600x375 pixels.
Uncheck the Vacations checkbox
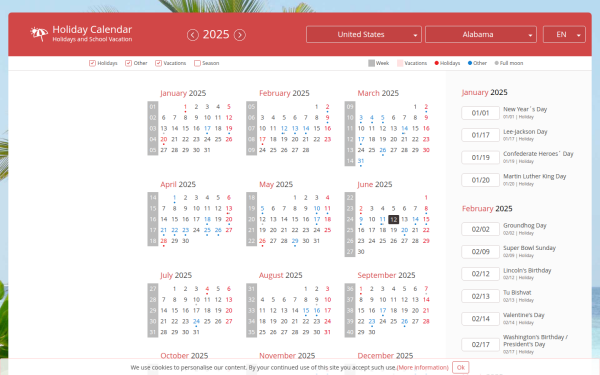pyautogui.click(x=158, y=63)
